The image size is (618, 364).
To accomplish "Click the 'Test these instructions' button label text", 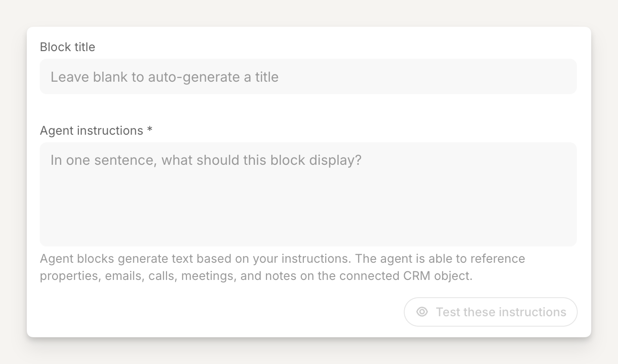I will coord(501,312).
